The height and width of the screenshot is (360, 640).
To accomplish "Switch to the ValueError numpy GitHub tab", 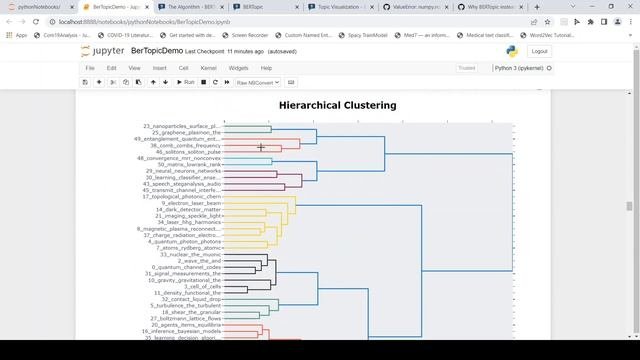I will [415, 7].
